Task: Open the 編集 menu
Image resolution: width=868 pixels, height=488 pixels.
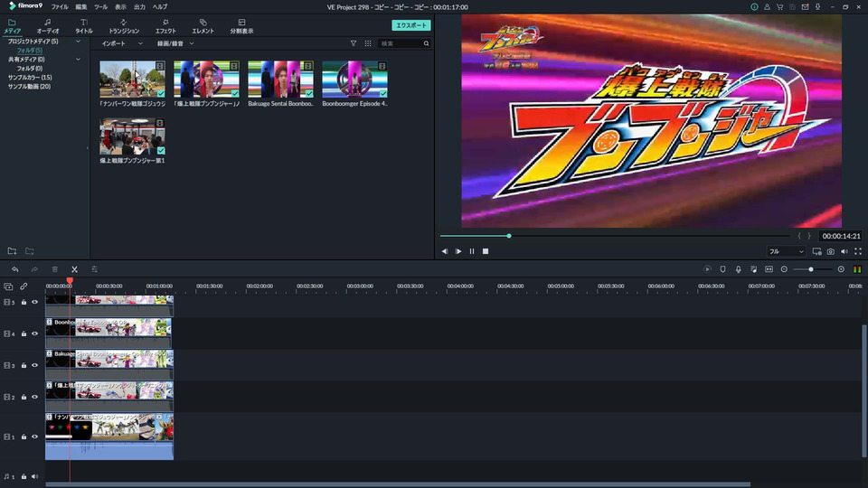Action: tap(80, 7)
